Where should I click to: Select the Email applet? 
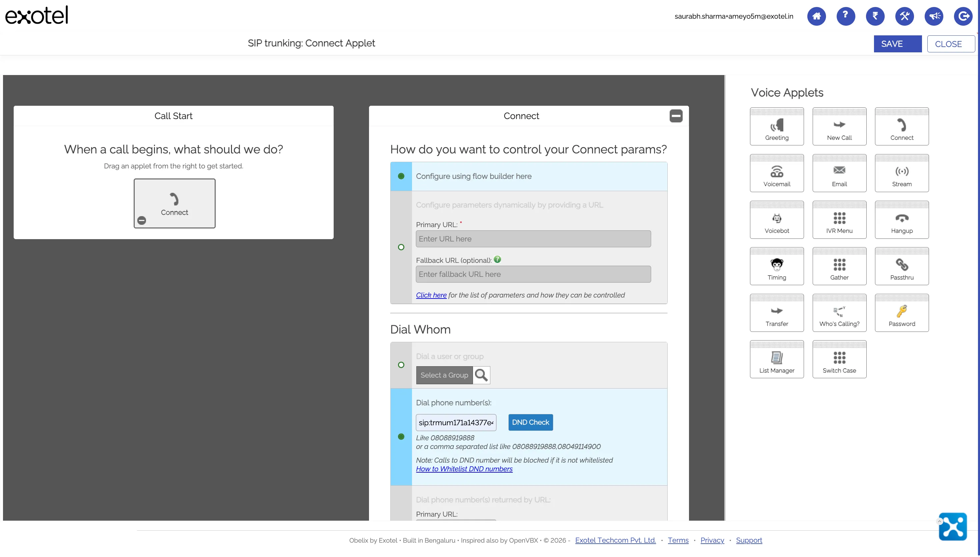tap(839, 173)
